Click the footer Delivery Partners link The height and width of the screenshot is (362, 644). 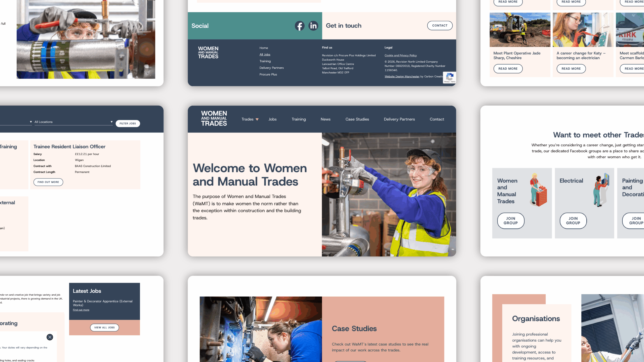pos(271,68)
